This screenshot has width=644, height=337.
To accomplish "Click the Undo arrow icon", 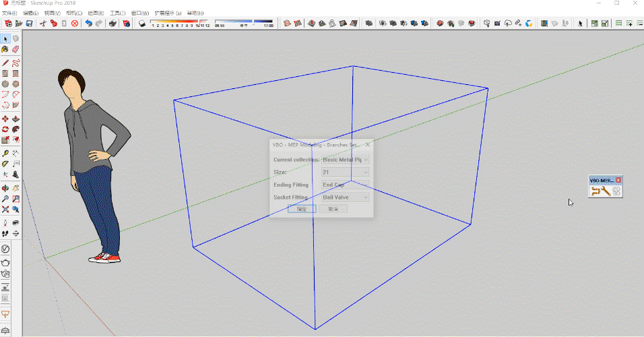I will tap(88, 24).
